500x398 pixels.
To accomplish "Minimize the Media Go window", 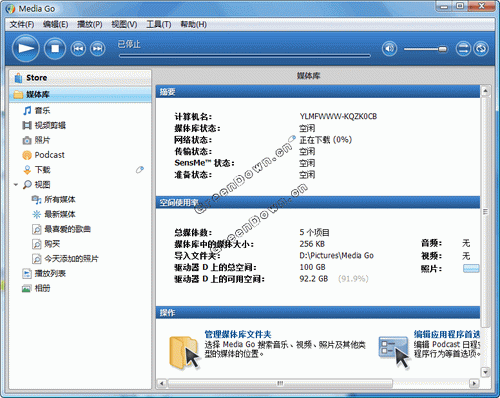I will point(444,6).
